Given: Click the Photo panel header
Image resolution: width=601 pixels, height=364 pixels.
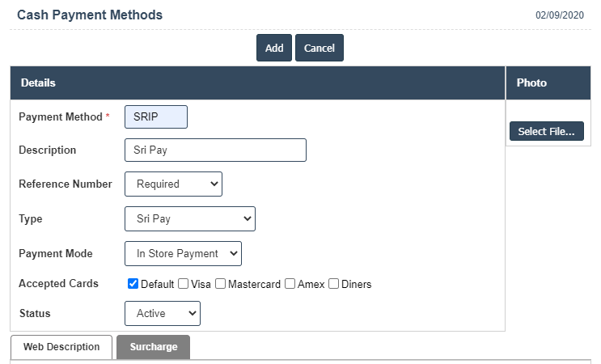Looking at the screenshot, I should click(x=531, y=83).
